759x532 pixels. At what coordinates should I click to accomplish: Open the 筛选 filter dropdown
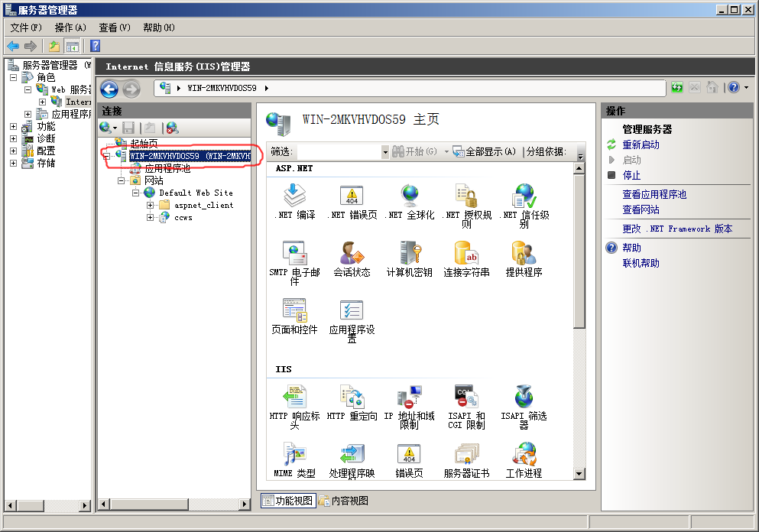(x=385, y=152)
